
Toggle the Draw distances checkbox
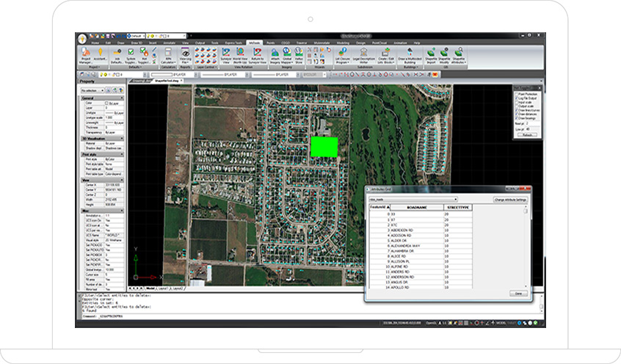point(515,115)
